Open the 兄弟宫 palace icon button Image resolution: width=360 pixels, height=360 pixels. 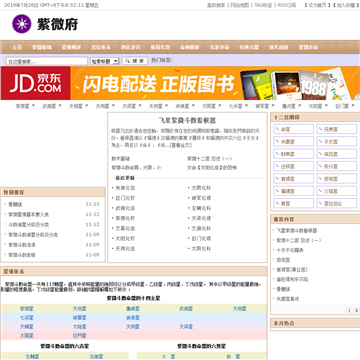tap(337, 129)
